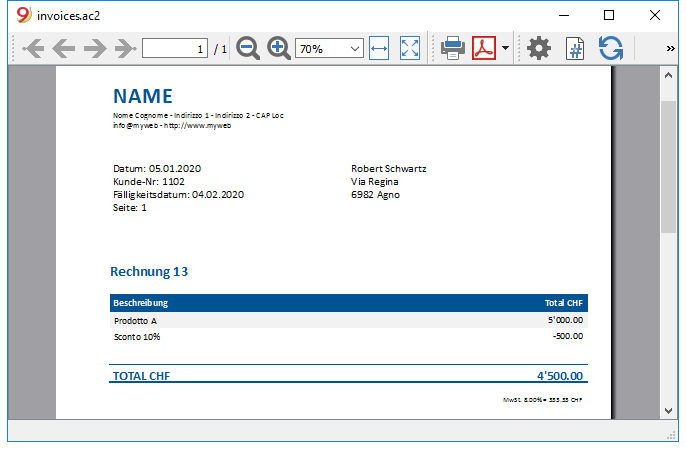Viewport: 686px width, 449px height.
Task: Click the 'Datum: 05.01.2020' line
Action: (x=157, y=168)
